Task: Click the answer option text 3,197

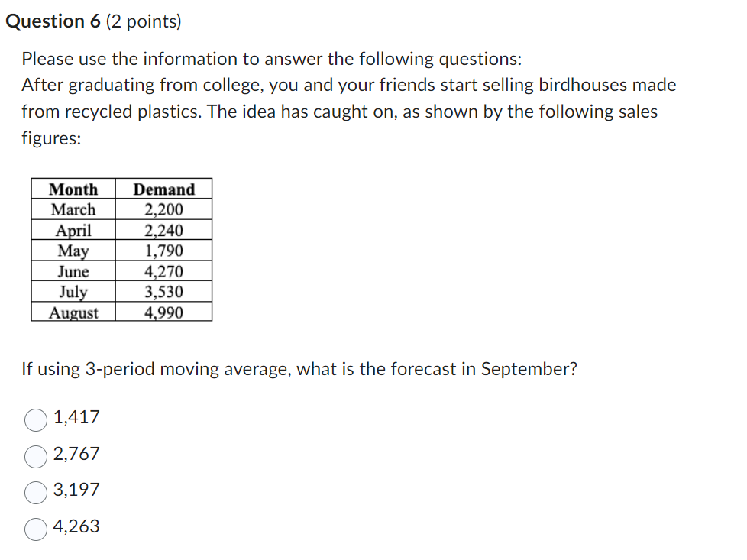Action: pos(76,491)
